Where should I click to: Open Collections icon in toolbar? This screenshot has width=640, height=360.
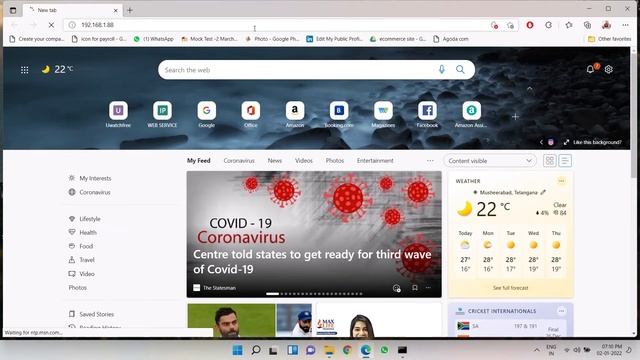(587, 25)
